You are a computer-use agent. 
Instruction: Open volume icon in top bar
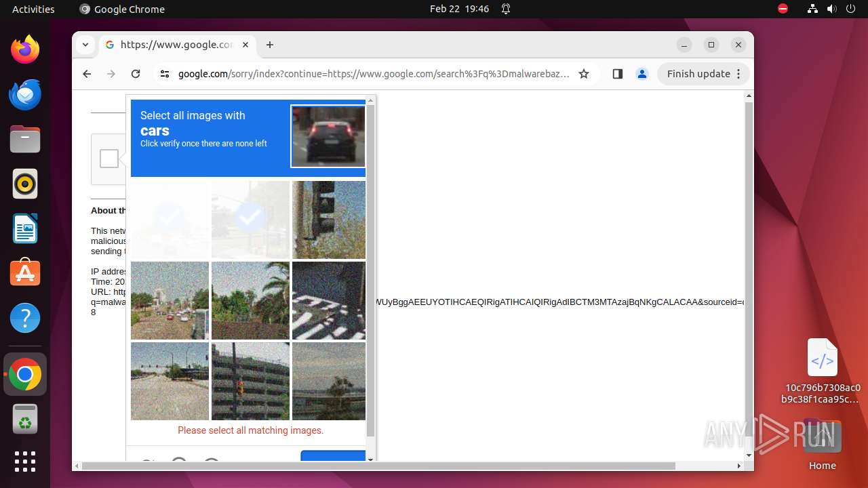coord(831,9)
